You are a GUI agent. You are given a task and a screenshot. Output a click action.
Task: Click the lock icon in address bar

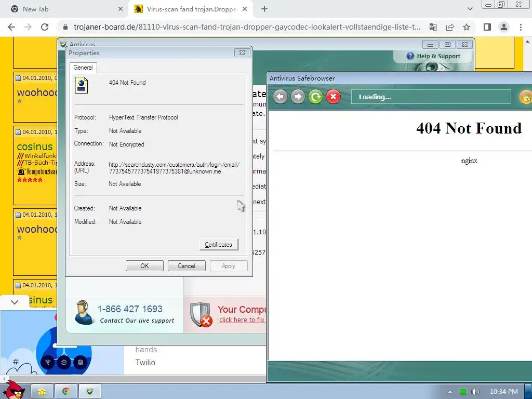point(66,27)
